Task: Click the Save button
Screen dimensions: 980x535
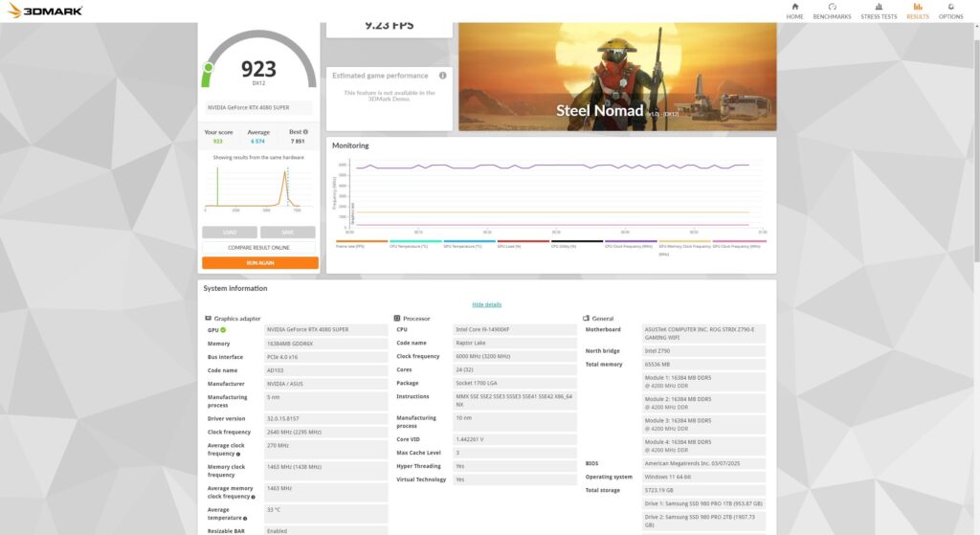Action: [287, 232]
